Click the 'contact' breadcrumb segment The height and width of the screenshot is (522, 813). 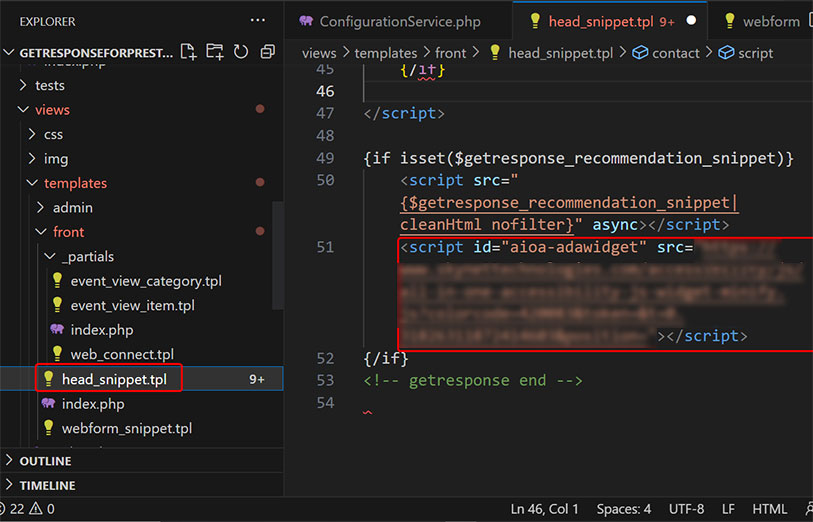pos(675,53)
